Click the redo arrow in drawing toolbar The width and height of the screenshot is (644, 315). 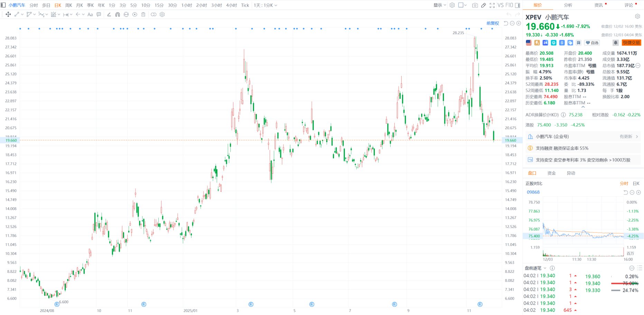pos(517,15)
